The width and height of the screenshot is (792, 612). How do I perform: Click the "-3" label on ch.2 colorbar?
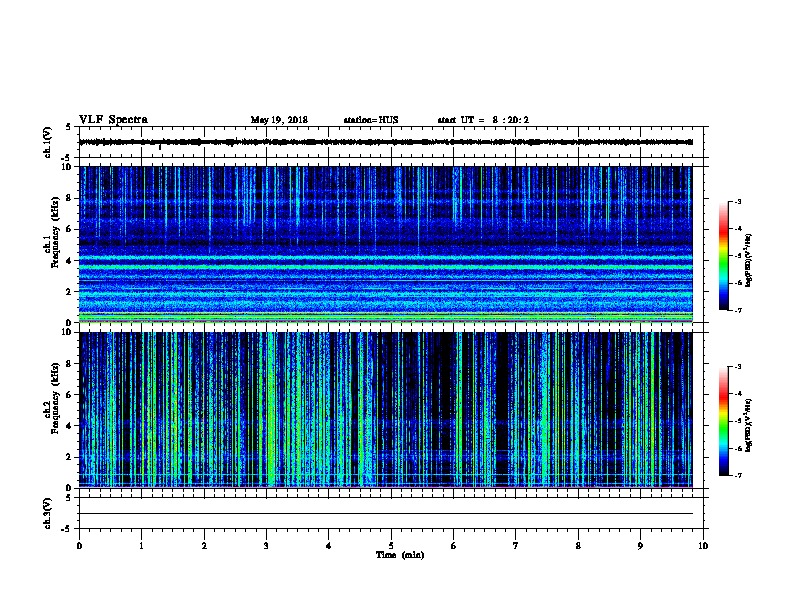coord(737,367)
